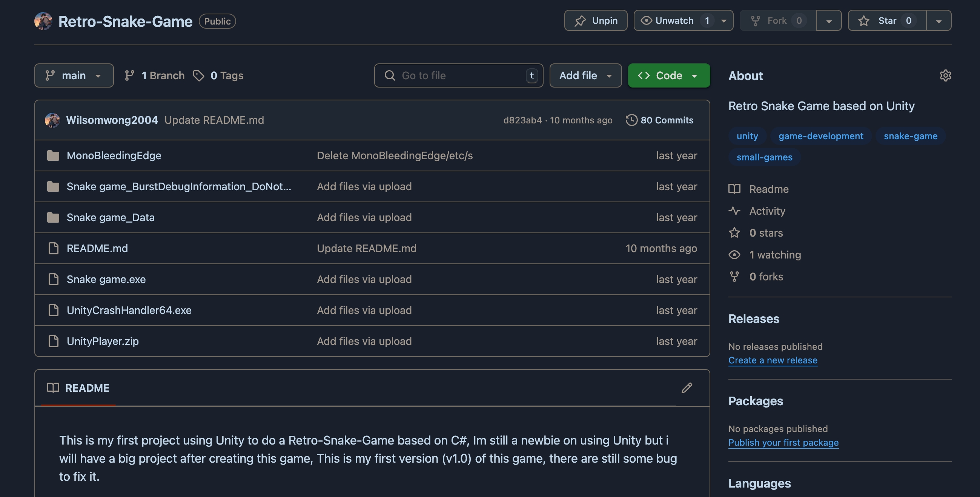Screen dimensions: 980x497
Task: Expand the Fork options dropdown arrow
Action: click(829, 21)
